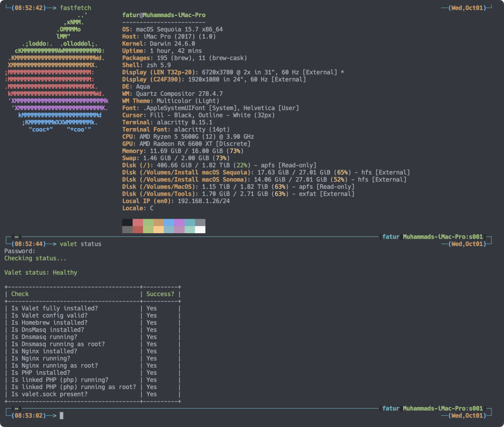The image size is (504, 427).
Task: Select the 'Is DnsMasq installed?' row
Action: (92, 329)
